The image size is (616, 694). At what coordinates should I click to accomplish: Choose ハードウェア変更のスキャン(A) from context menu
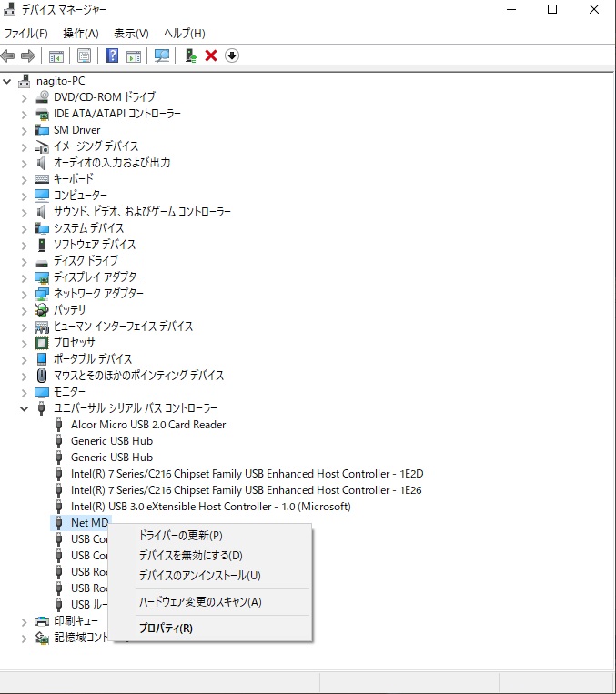pyautogui.click(x=210, y=602)
